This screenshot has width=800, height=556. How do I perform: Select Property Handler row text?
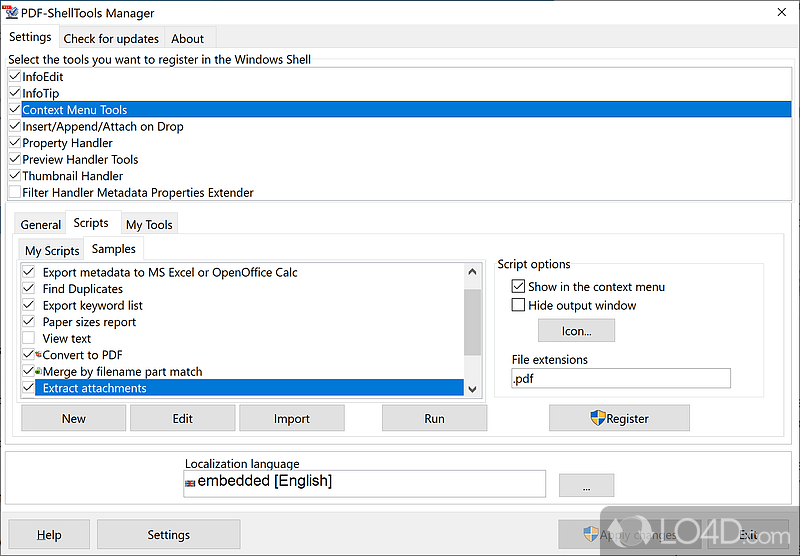click(x=67, y=143)
